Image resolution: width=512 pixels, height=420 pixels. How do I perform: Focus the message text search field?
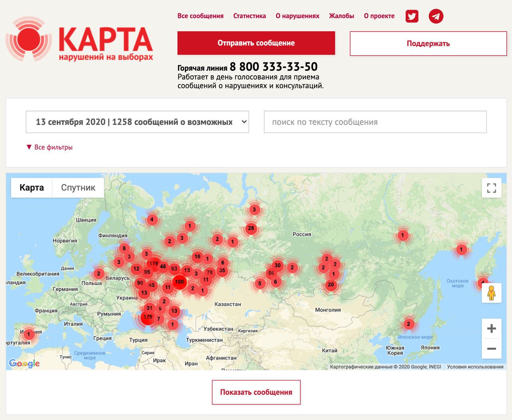point(375,122)
